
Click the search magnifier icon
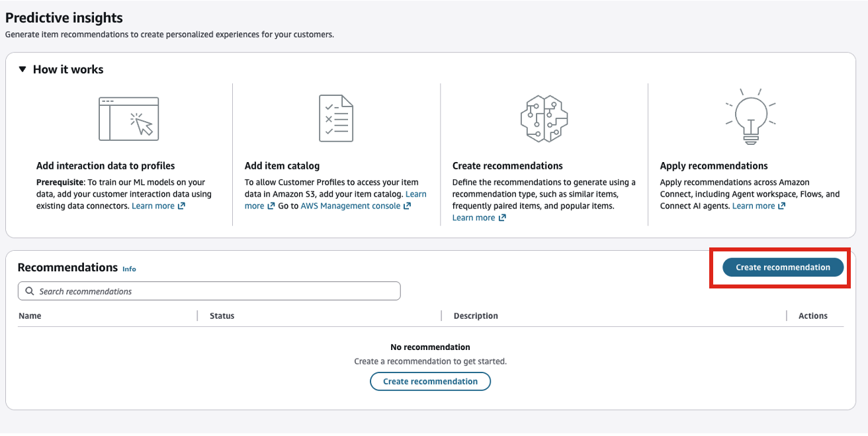[x=30, y=291]
